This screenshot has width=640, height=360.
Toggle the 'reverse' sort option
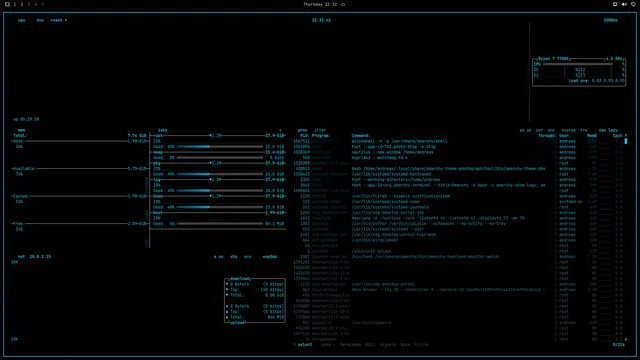(568, 130)
